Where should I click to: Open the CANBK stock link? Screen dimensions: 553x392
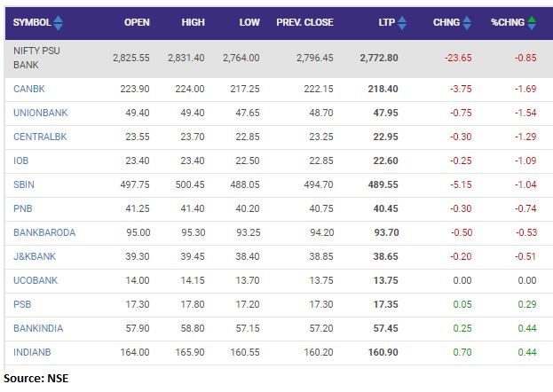[28, 90]
